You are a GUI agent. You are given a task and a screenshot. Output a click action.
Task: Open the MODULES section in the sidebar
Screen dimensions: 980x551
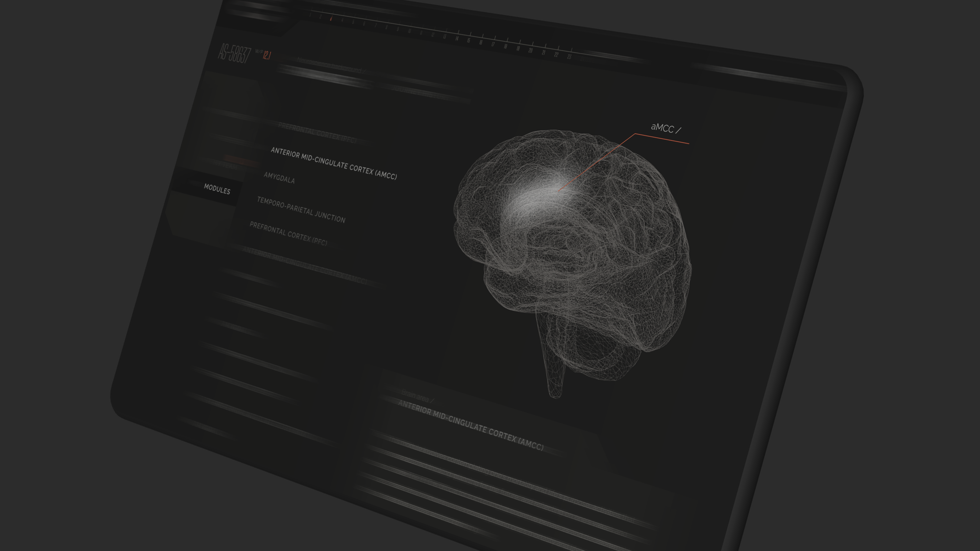[217, 189]
